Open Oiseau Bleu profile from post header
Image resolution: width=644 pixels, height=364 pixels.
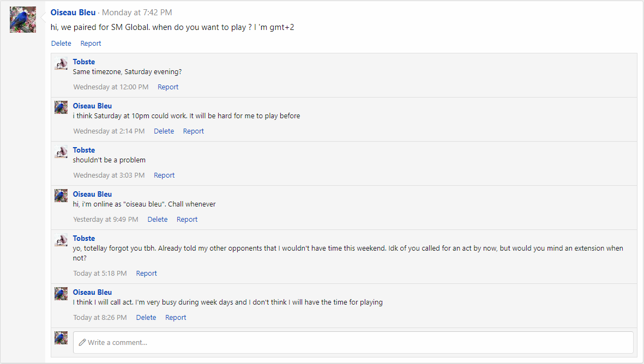point(73,13)
